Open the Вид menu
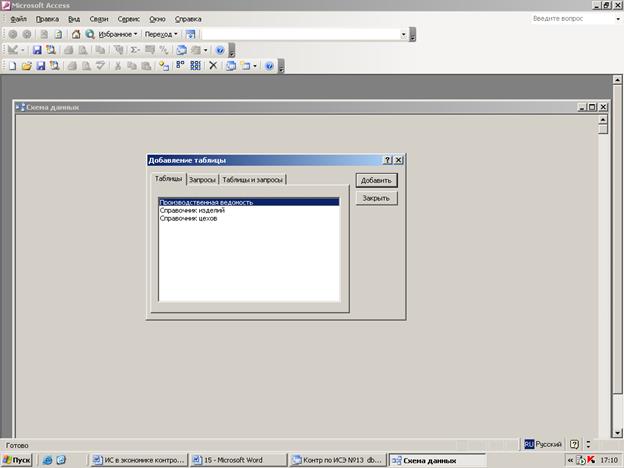This screenshot has width=624, height=468. (74, 19)
